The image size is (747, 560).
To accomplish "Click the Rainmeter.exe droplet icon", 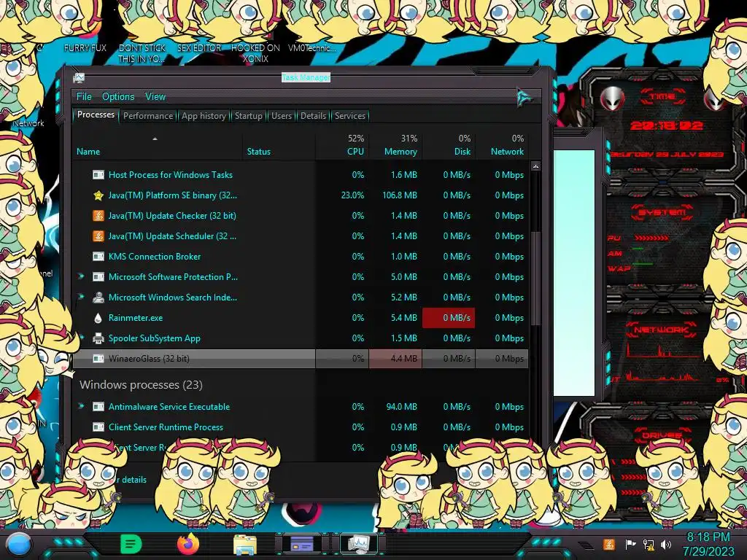I will tap(98, 318).
